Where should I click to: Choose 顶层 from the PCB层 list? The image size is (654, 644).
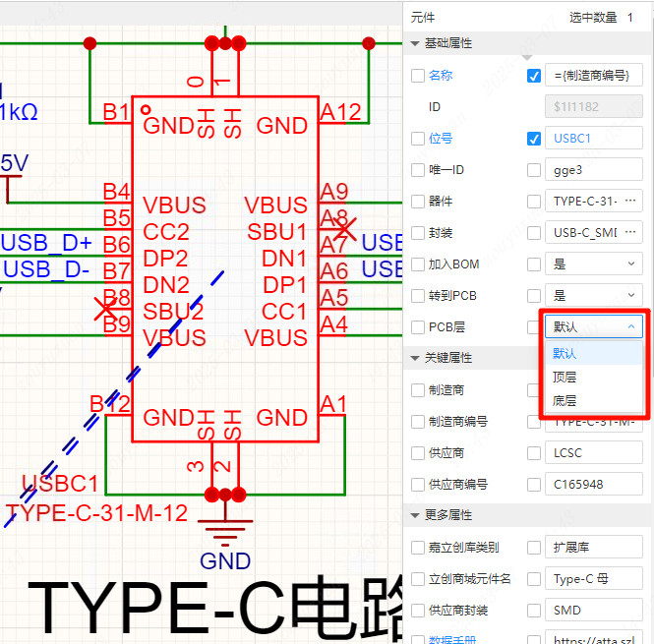565,378
